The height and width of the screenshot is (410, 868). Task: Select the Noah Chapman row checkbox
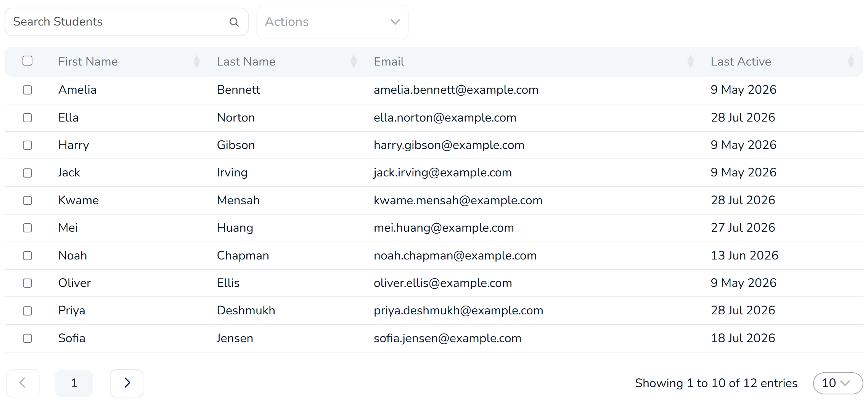click(x=27, y=256)
